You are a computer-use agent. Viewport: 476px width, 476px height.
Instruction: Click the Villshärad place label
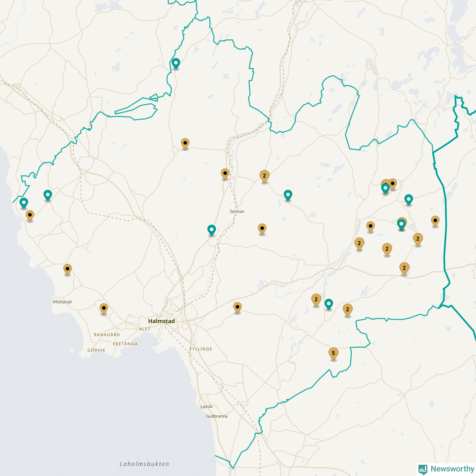tap(62, 302)
